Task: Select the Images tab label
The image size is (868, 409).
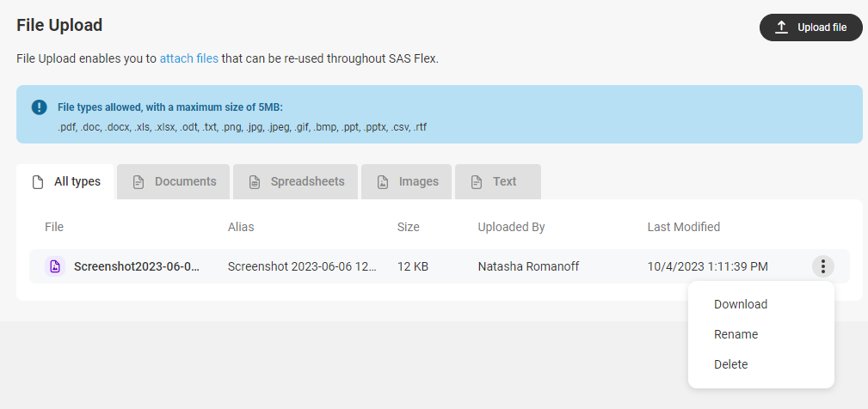Action: (418, 182)
